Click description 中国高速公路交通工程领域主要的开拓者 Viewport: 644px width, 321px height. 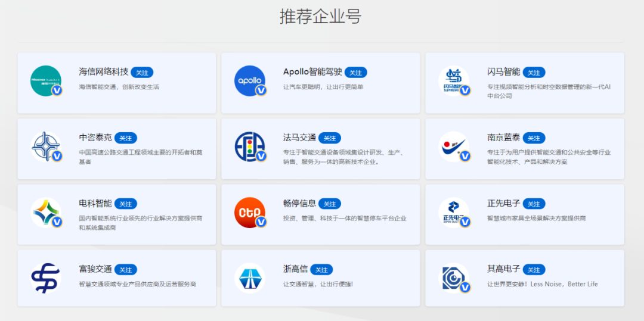coord(141,157)
